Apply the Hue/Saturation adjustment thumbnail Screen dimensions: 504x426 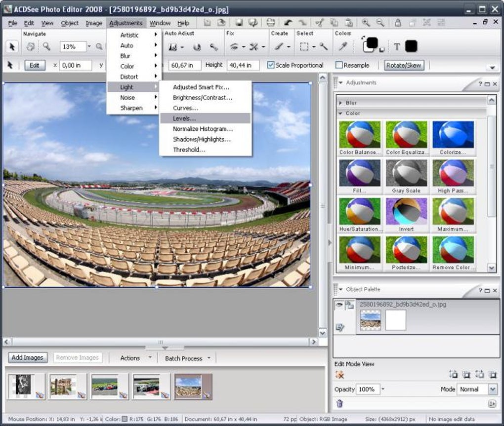coord(360,214)
